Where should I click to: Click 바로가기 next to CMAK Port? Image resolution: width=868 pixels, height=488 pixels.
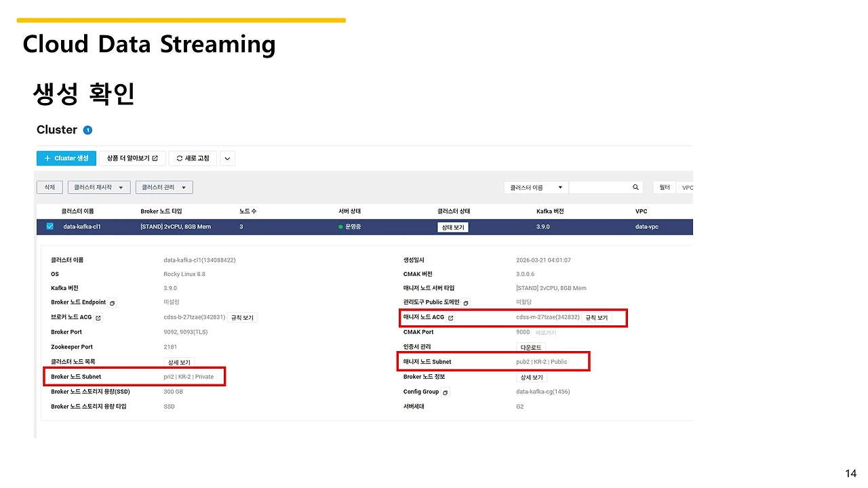click(547, 333)
